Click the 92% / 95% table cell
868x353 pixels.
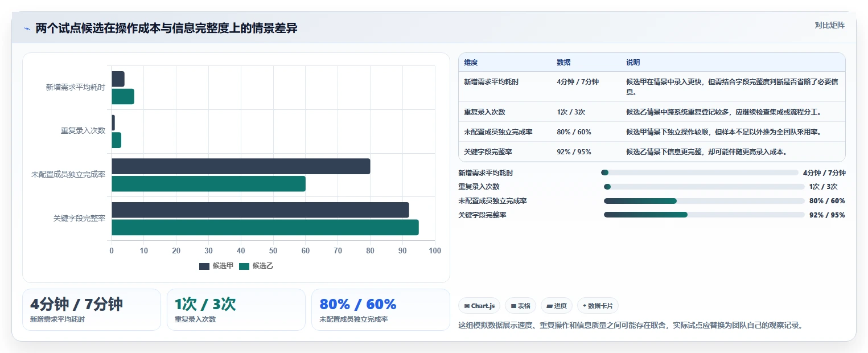[x=574, y=151]
